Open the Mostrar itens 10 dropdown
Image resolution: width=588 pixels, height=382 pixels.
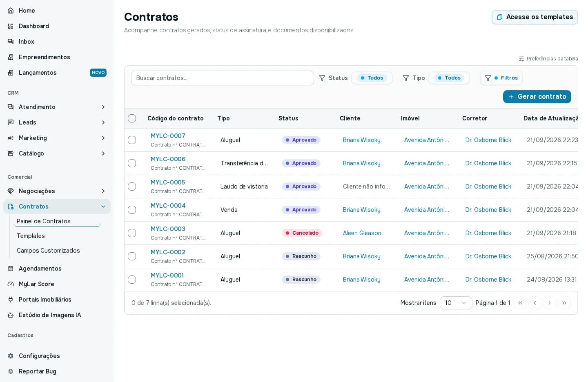pos(456,303)
